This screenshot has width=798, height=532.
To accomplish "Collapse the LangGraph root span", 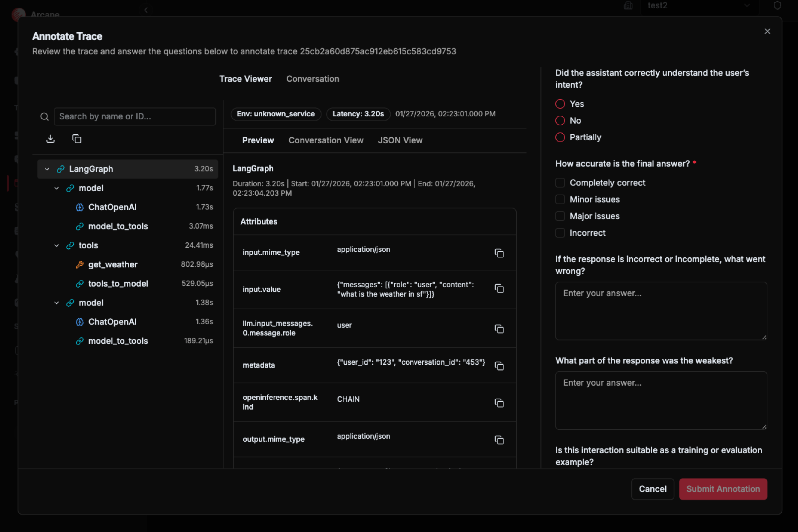I will tap(47, 169).
